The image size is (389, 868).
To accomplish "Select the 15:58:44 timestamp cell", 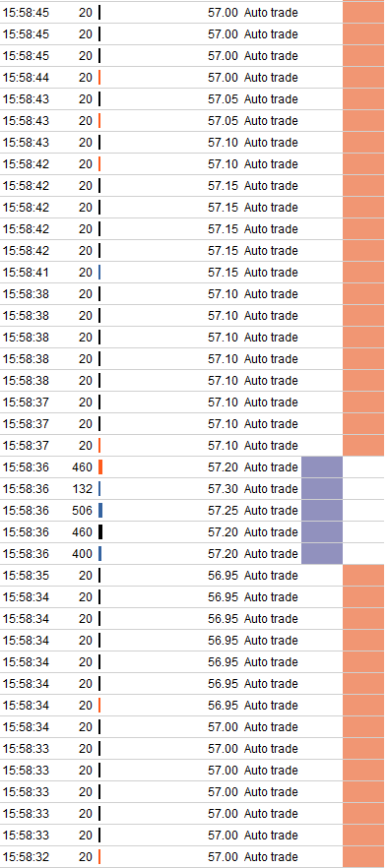I will click(26, 78).
